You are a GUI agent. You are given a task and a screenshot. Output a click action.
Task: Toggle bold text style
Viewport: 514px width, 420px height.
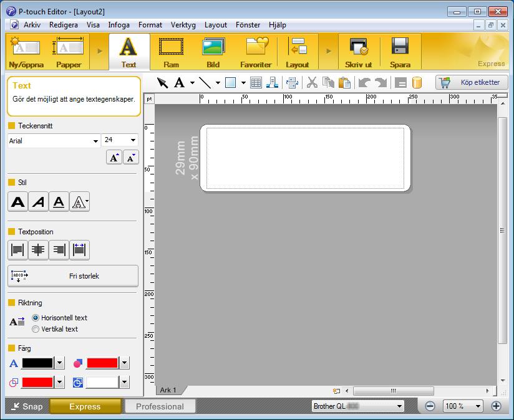17,202
